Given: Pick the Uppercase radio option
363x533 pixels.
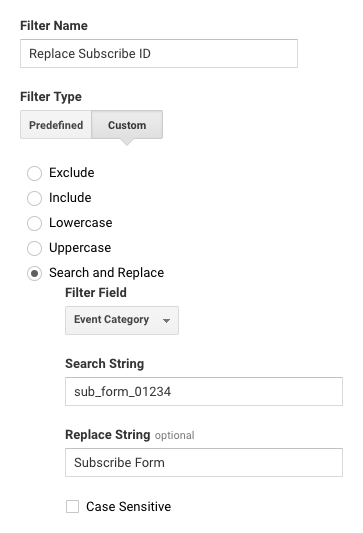Looking at the screenshot, I should pyautogui.click(x=34, y=248).
